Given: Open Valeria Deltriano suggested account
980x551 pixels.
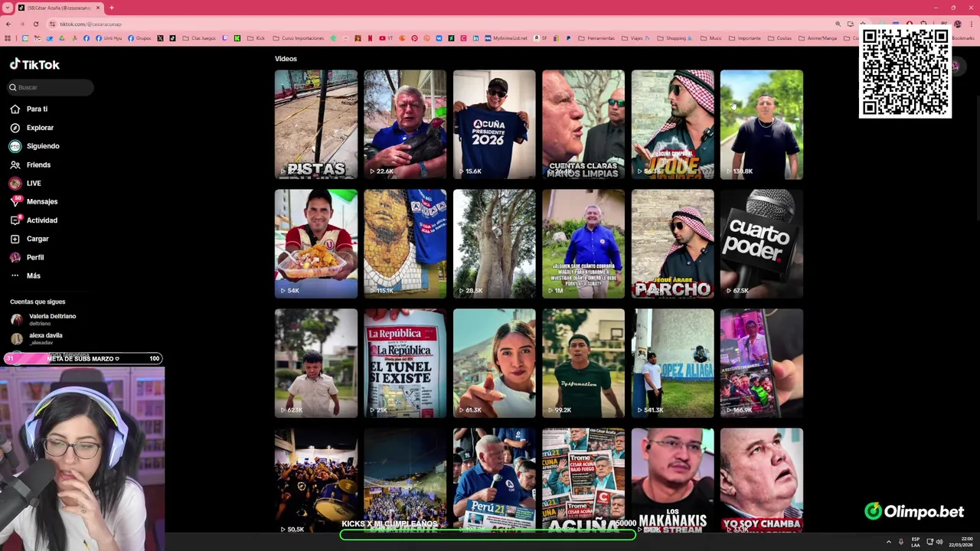Looking at the screenshot, I should click(x=44, y=319).
